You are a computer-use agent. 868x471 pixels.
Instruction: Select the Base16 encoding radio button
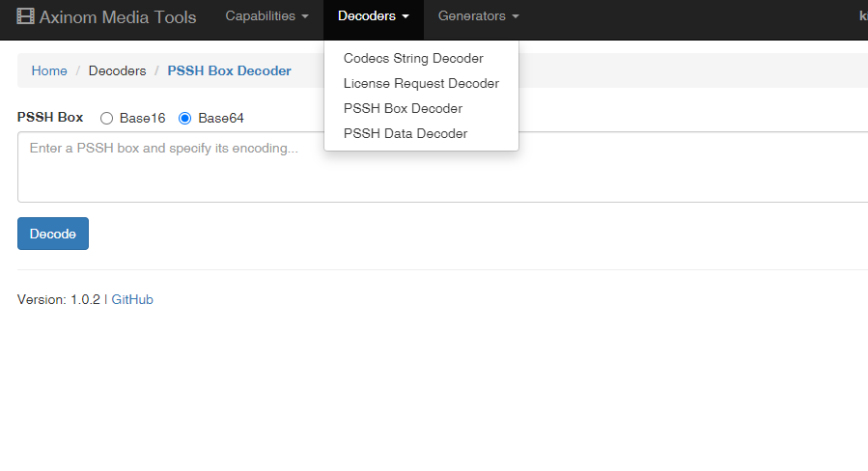click(107, 119)
